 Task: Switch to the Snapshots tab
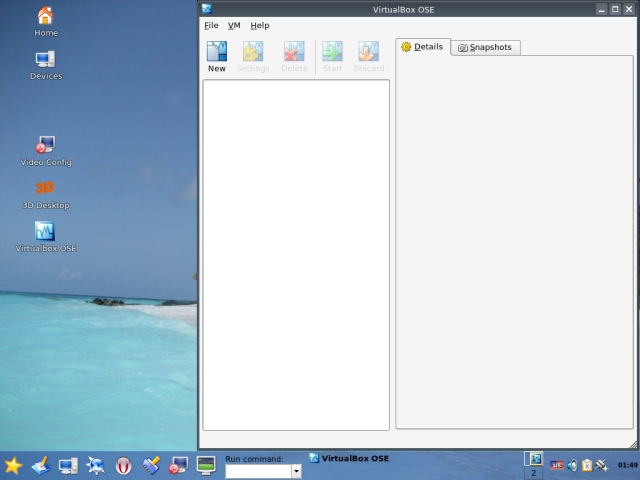point(485,47)
